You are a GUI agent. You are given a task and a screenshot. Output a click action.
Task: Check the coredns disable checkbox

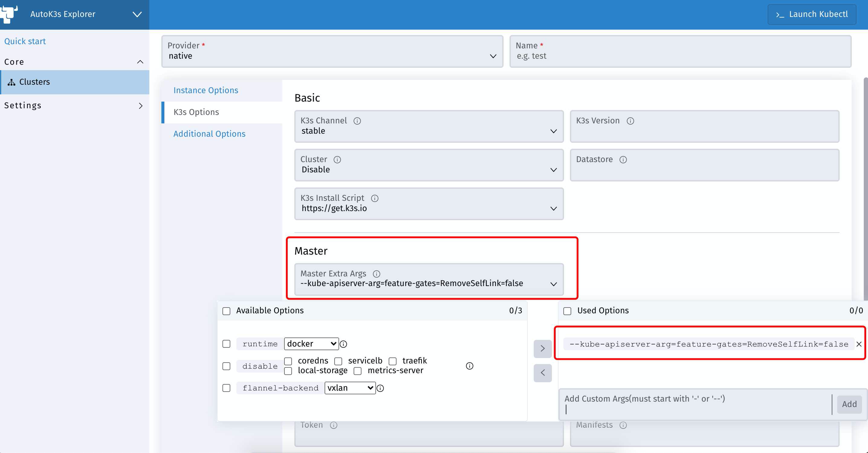point(288,361)
